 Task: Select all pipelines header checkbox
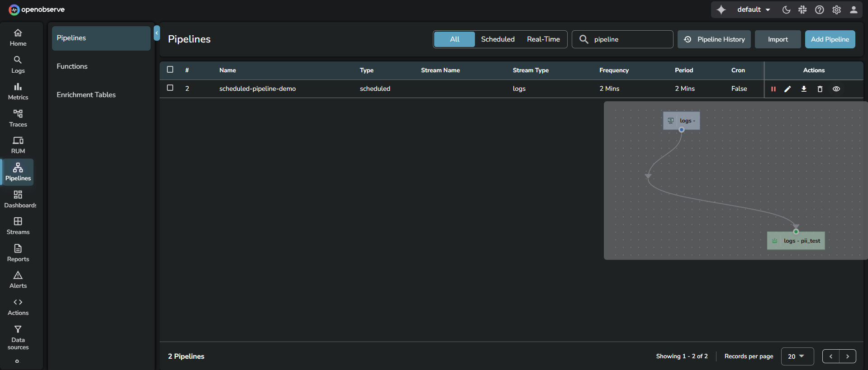coord(170,70)
